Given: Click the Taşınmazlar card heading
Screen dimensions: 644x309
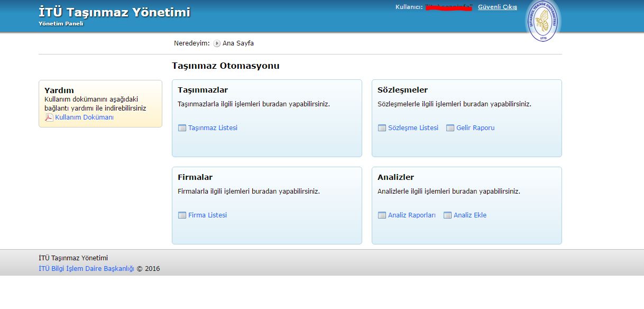Looking at the screenshot, I should click(203, 90).
